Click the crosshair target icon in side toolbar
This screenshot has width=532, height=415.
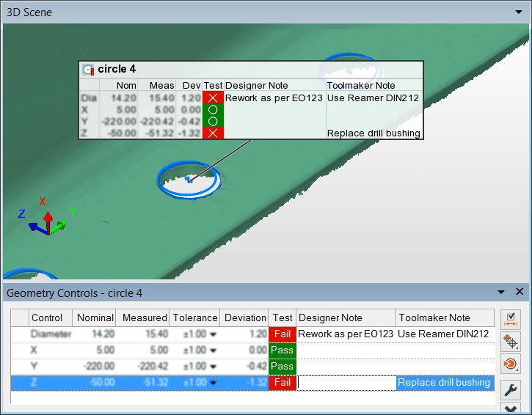(x=511, y=341)
